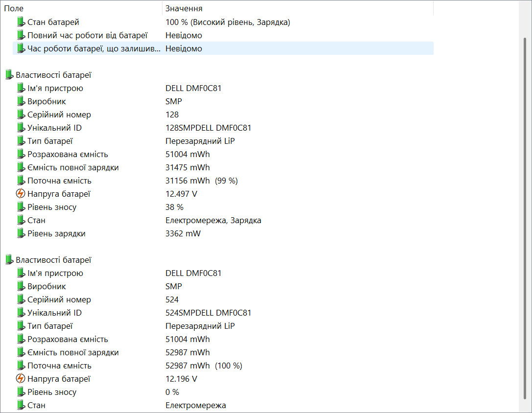Click the battery icon beside Стан батарей
The image size is (532, 413).
pyautogui.click(x=21, y=22)
